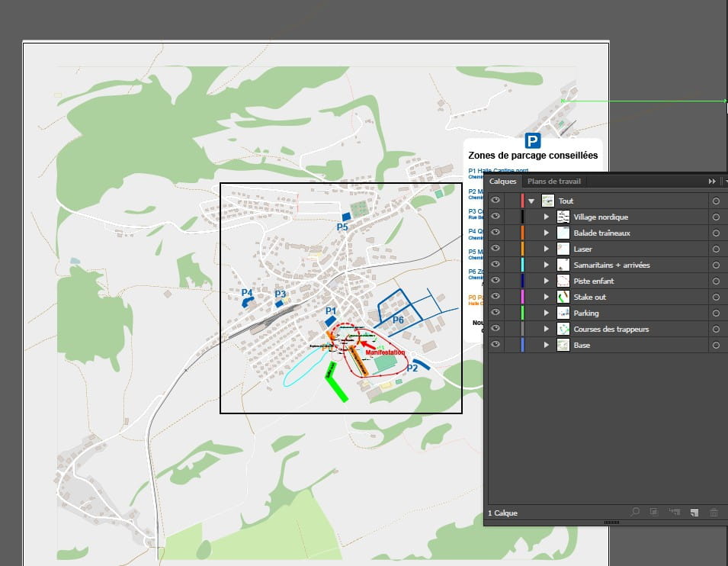
Task: Click the delete selection trash icon
Action: coord(714,512)
